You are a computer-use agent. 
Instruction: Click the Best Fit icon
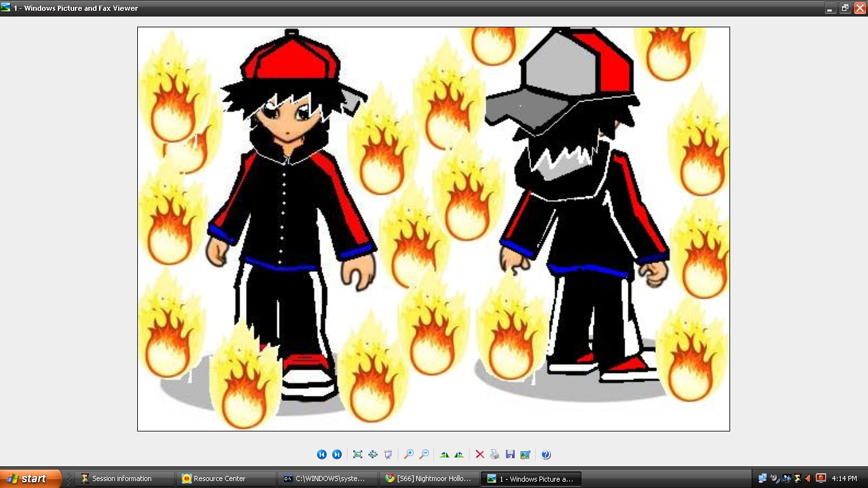358,454
